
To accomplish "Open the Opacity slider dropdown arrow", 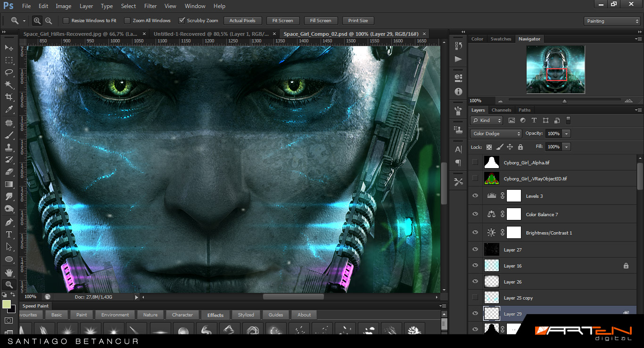I will coord(567,134).
